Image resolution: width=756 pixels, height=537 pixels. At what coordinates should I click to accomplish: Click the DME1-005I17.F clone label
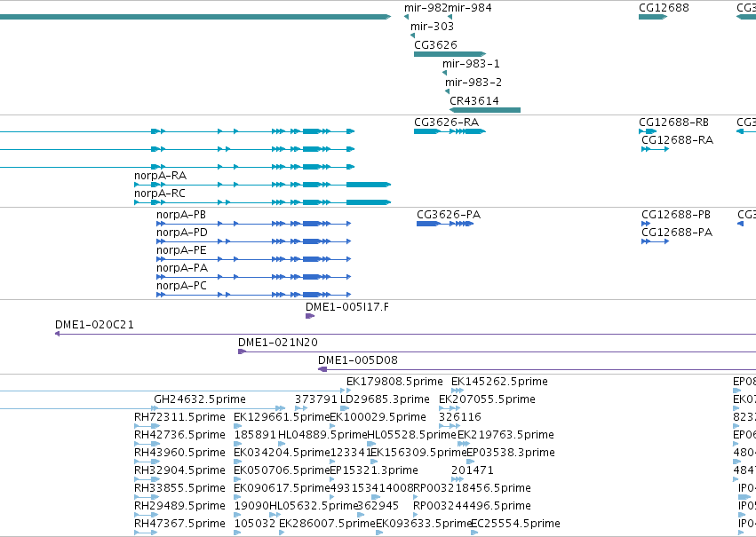coord(347,307)
